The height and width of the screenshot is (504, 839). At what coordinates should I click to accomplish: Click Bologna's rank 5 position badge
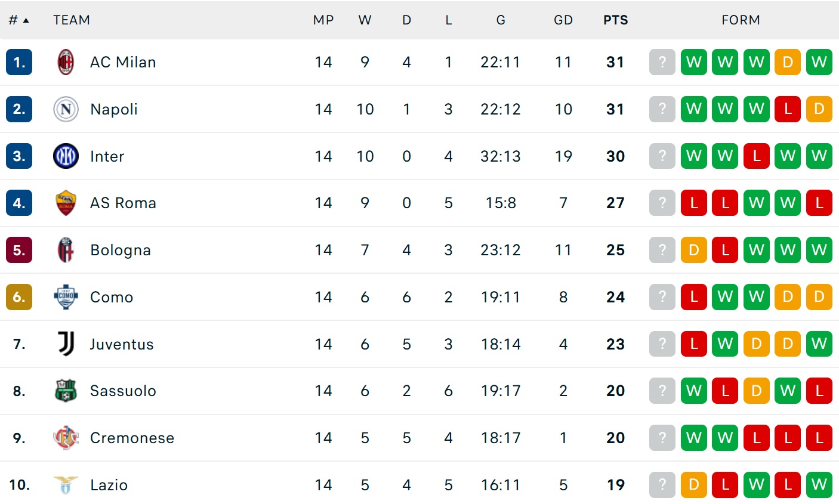click(19, 250)
